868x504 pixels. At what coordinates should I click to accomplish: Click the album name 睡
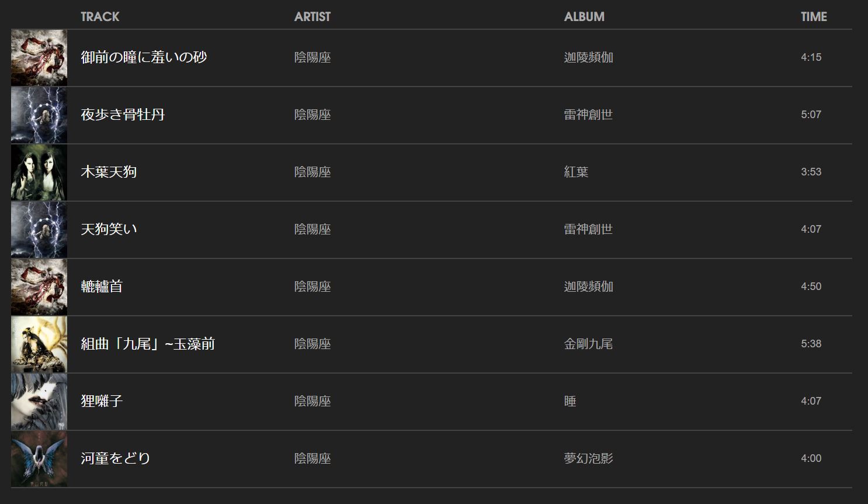point(570,401)
